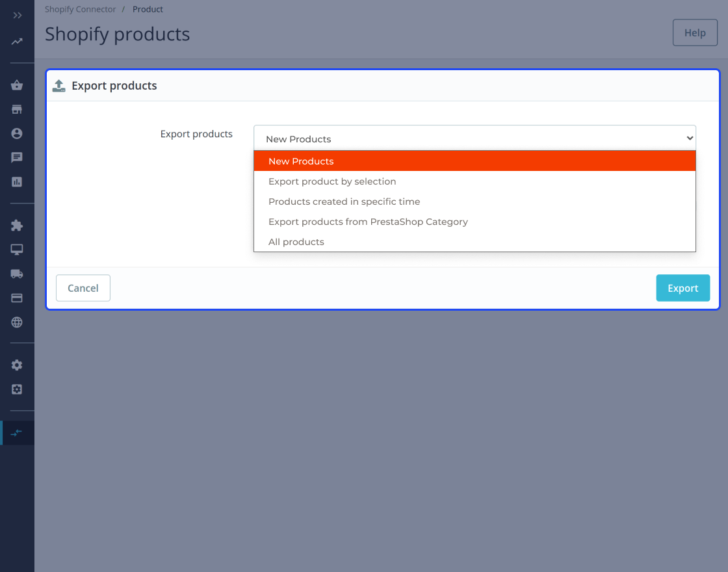
Task: Collapse the Export products dropdown field
Action: click(474, 139)
